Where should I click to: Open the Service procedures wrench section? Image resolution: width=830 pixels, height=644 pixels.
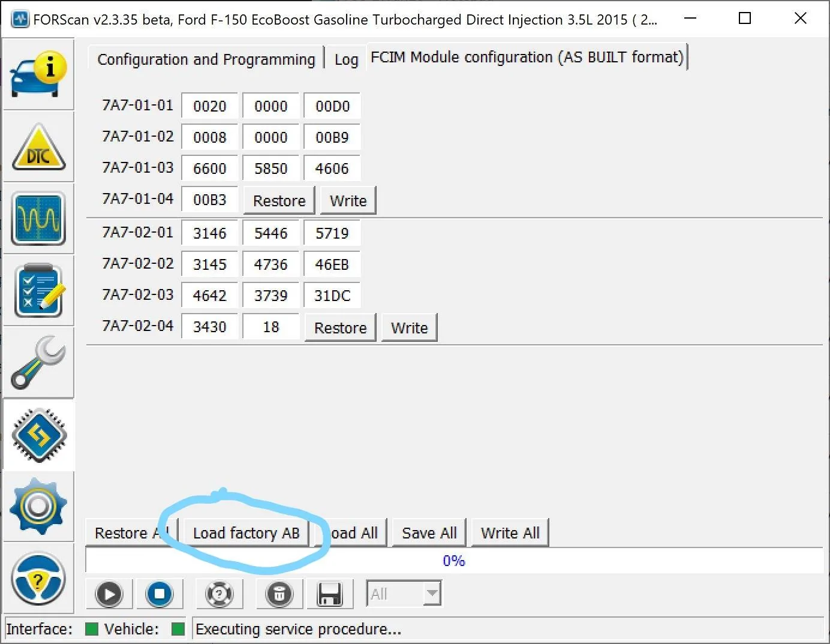38,363
